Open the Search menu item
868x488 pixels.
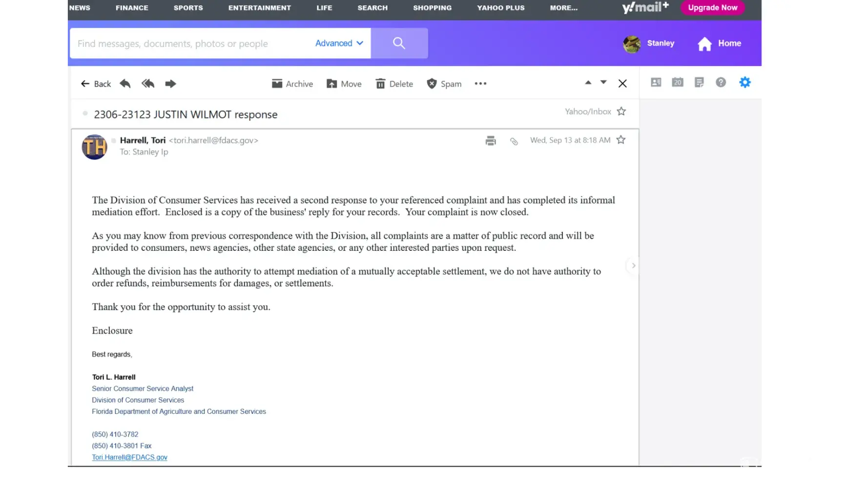(372, 8)
